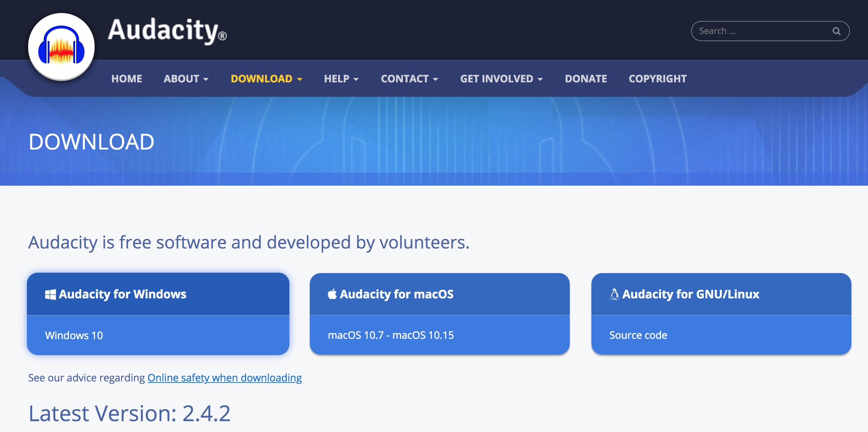Open Online safety when downloading link
This screenshot has width=868, height=432.
[225, 378]
